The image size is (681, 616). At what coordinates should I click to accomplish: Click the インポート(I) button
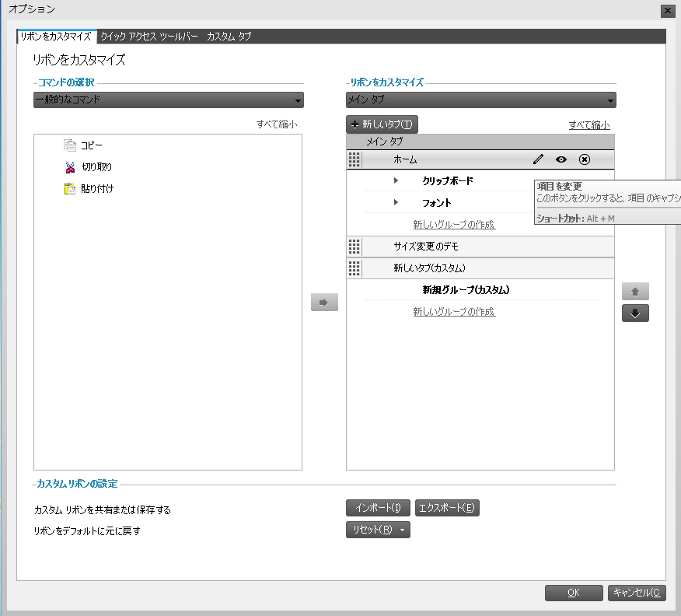378,507
